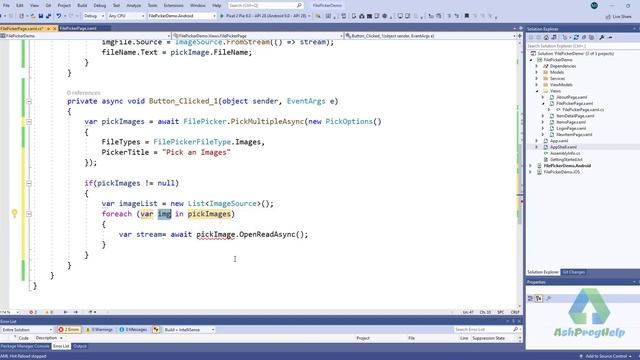Click the Solution Explorer preview selected items icon
The width and height of the screenshot is (640, 360).
coord(610,38)
